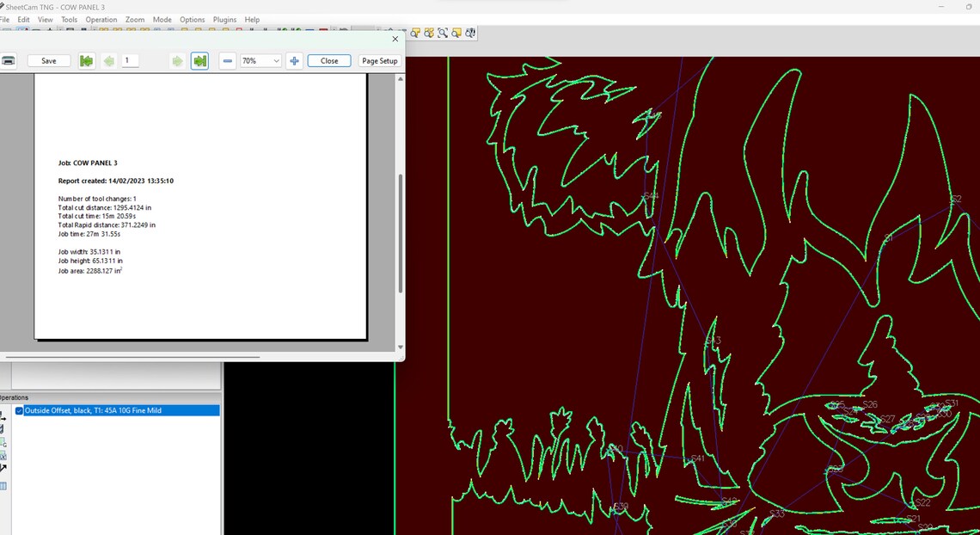Jump to last page with green arrow icon
Screen dimensions: 980x535
pyautogui.click(x=199, y=60)
